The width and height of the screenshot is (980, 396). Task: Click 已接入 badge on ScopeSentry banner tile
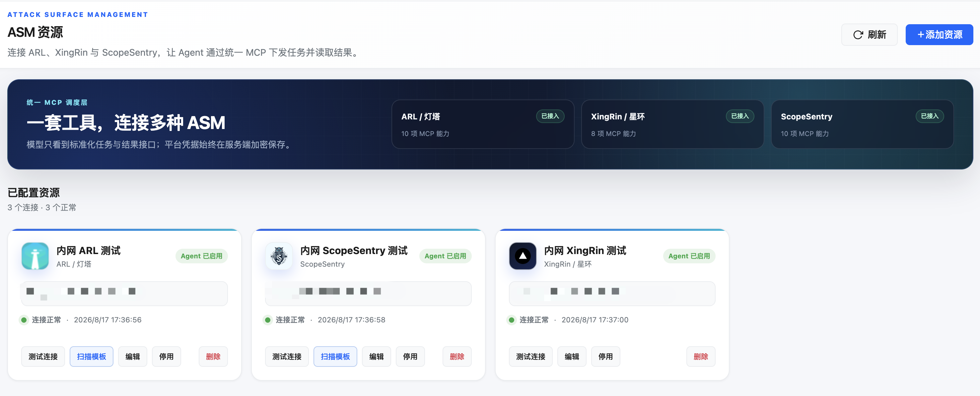[x=930, y=116]
